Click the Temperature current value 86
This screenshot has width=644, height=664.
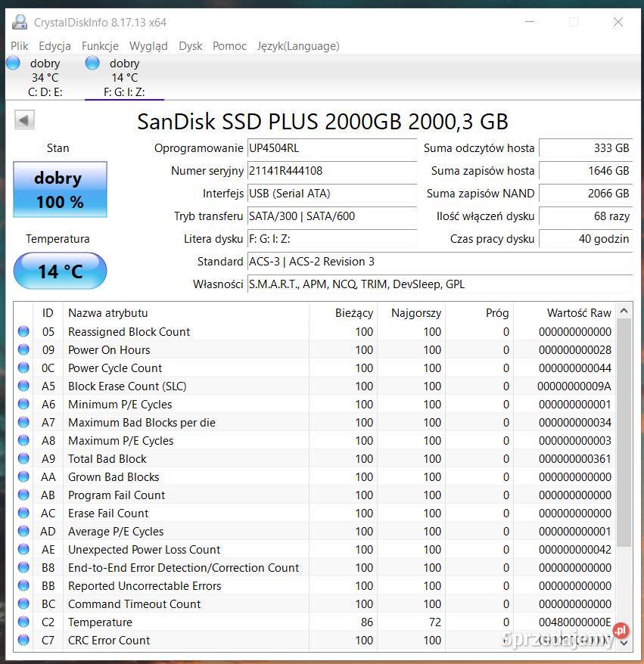[367, 622]
